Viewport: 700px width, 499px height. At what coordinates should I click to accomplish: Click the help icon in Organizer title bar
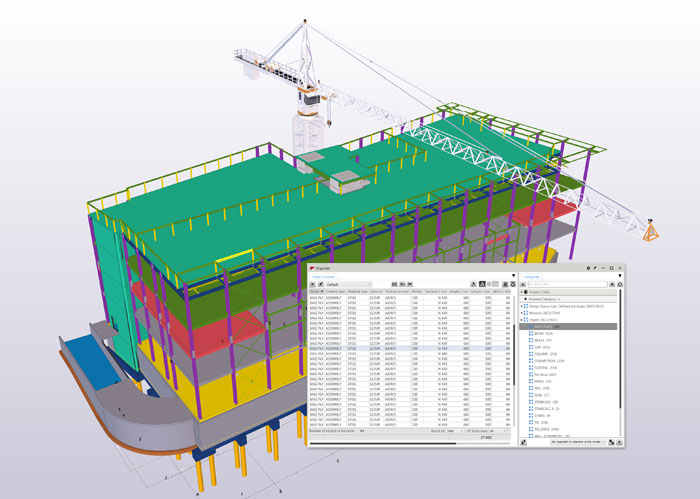(588, 268)
